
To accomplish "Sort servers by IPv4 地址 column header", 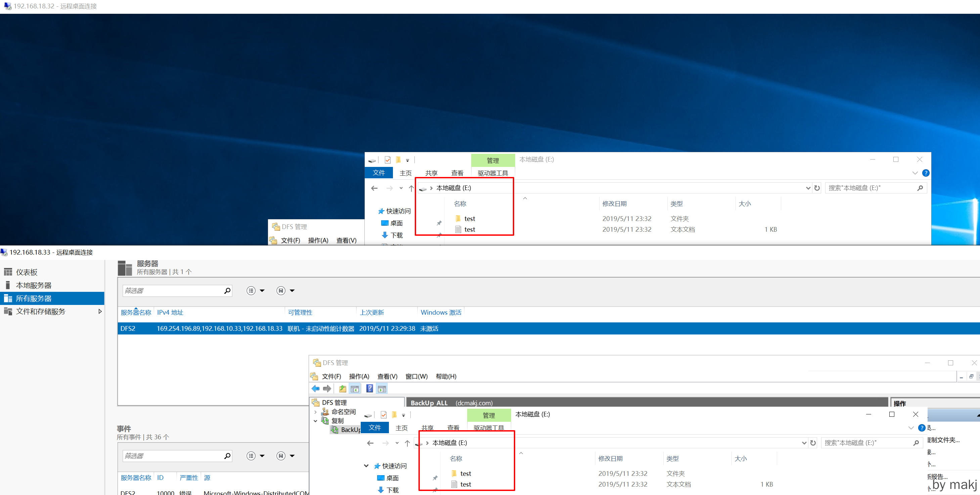I will tap(170, 312).
